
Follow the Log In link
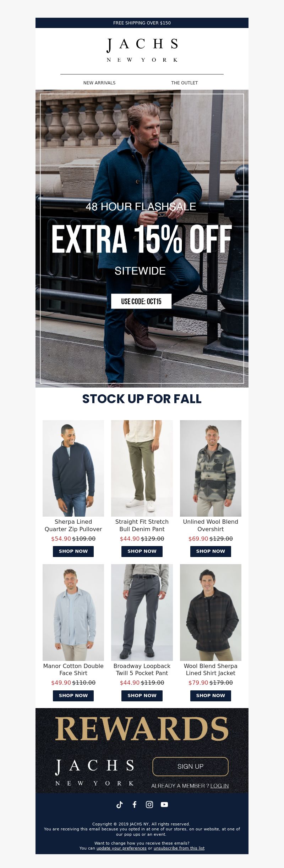pos(219,786)
